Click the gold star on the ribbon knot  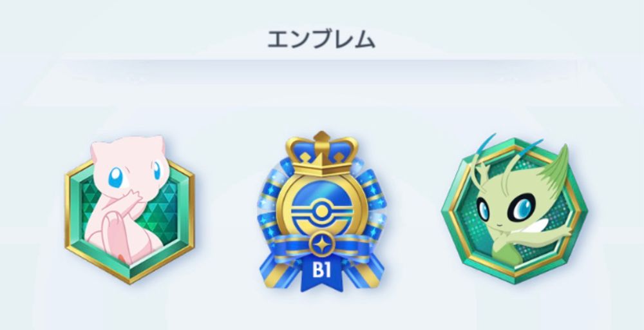tap(321, 244)
